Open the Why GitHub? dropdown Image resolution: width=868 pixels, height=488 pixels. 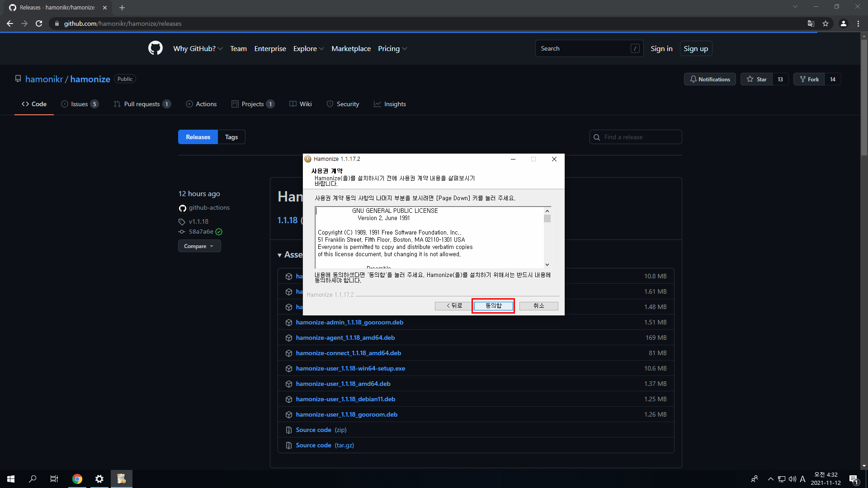pos(198,48)
